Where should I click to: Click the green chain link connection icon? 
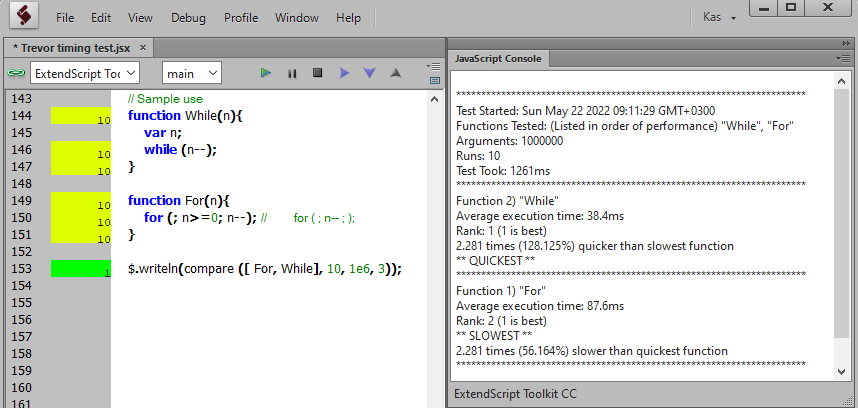click(16, 73)
